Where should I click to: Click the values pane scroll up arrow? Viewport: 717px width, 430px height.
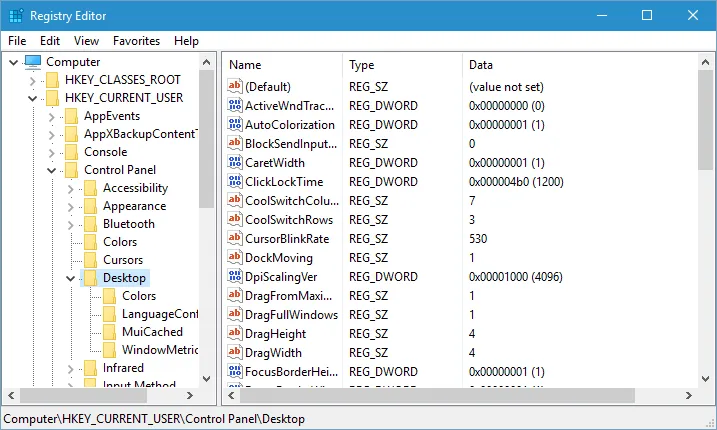click(705, 62)
